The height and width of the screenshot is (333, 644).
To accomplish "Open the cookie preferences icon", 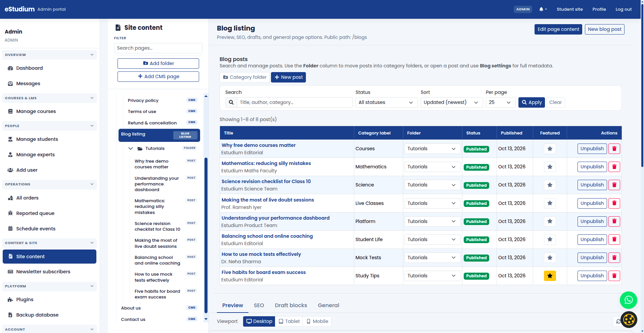I will (x=629, y=319).
